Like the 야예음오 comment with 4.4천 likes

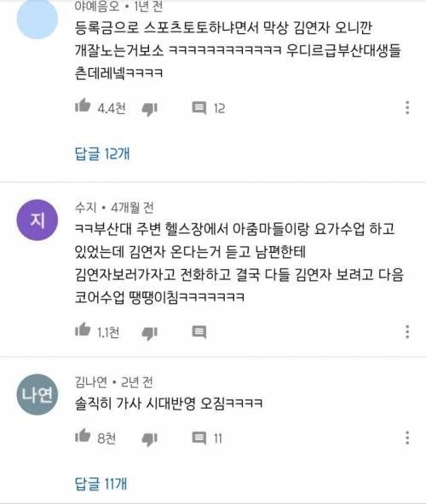(x=83, y=105)
